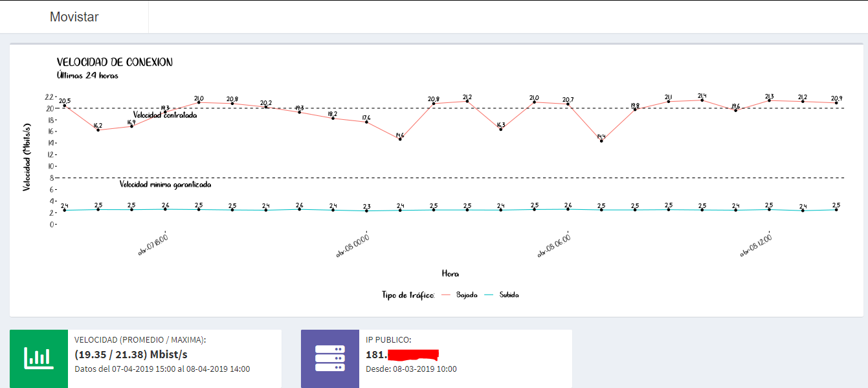The height and width of the screenshot is (388, 868).
Task: Click the first 20.5 download point
Action: (x=64, y=106)
